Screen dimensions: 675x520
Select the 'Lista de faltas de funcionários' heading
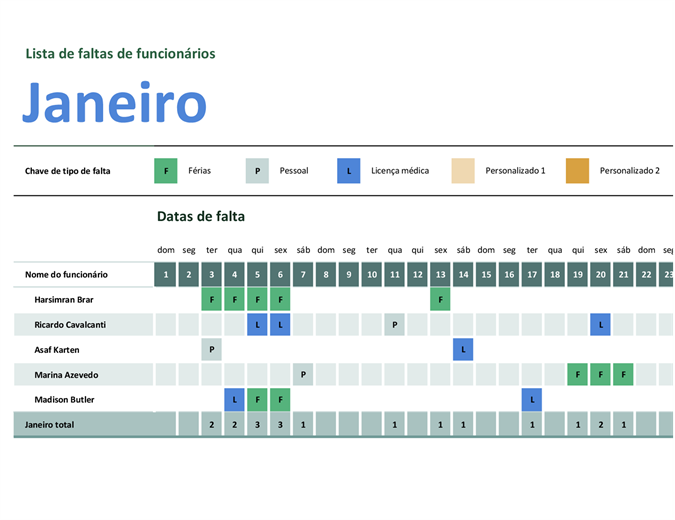[x=120, y=54]
